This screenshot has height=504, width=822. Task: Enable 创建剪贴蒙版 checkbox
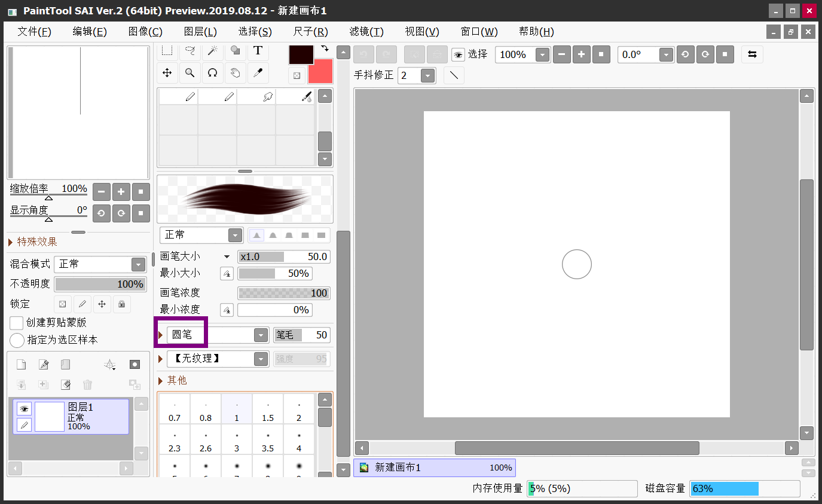[17, 322]
